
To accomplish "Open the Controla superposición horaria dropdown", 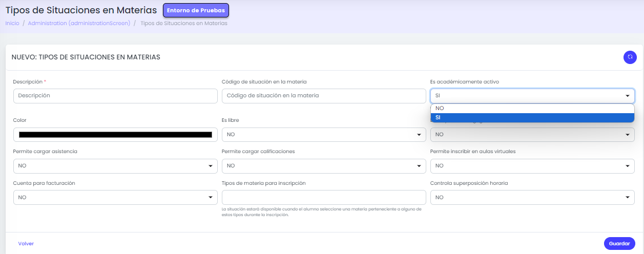I will [532, 198].
